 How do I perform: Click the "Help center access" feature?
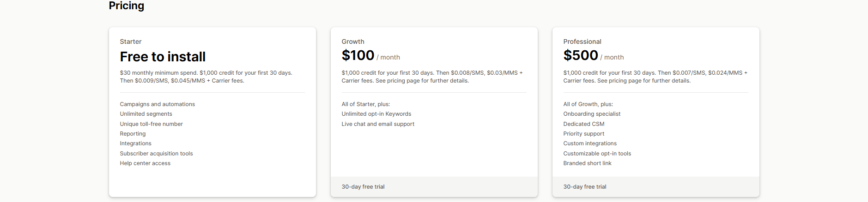pyautogui.click(x=145, y=163)
